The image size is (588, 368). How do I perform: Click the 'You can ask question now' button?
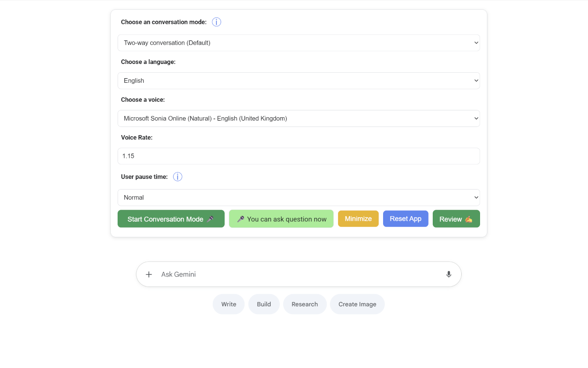point(281,219)
